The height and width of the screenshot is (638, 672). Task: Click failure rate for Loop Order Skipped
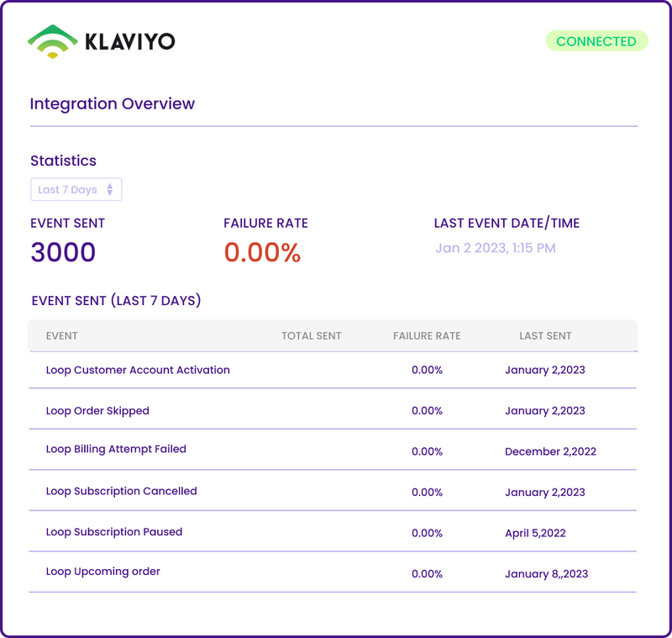427,411
